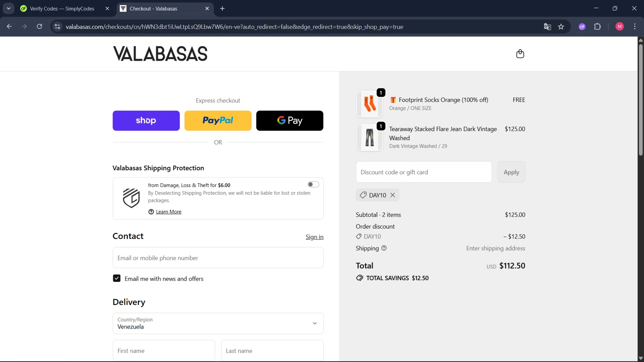Switch to Verify Codes — SimplyCodes tab
Screen dimensions: 644x362
[62, 9]
